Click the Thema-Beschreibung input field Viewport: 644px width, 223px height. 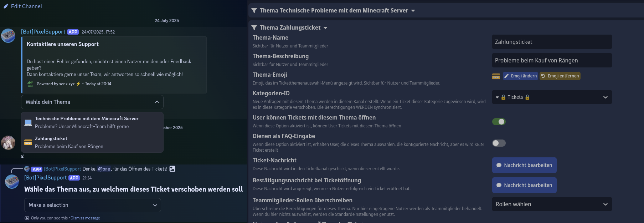point(551,60)
